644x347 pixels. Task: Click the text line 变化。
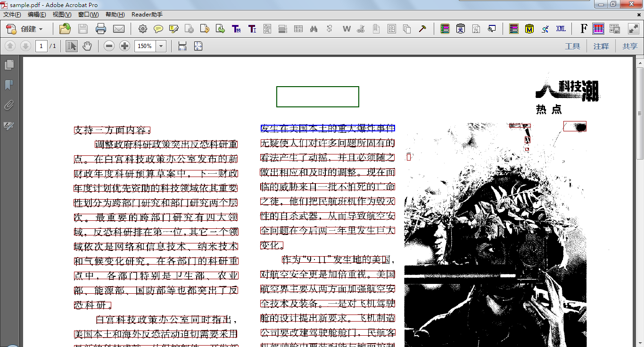click(272, 245)
